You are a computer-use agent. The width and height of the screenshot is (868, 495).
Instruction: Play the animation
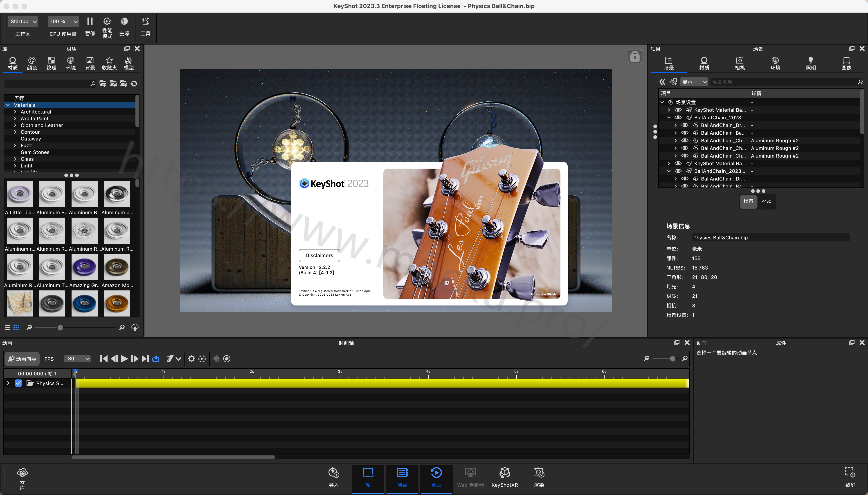coord(125,359)
